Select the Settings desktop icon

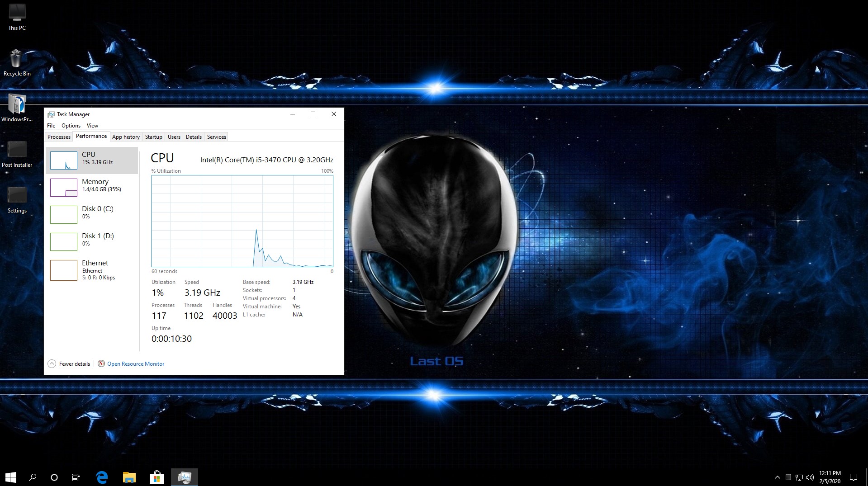click(17, 200)
